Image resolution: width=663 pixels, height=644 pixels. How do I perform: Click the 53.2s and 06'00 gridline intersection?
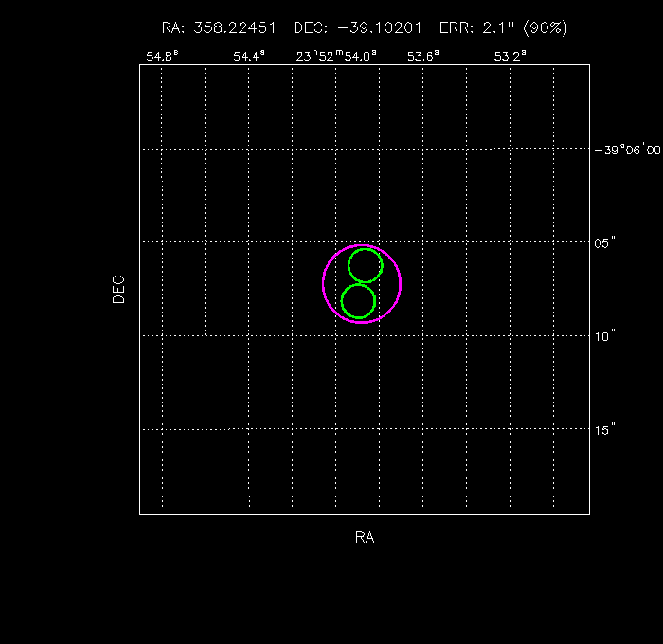(x=511, y=149)
